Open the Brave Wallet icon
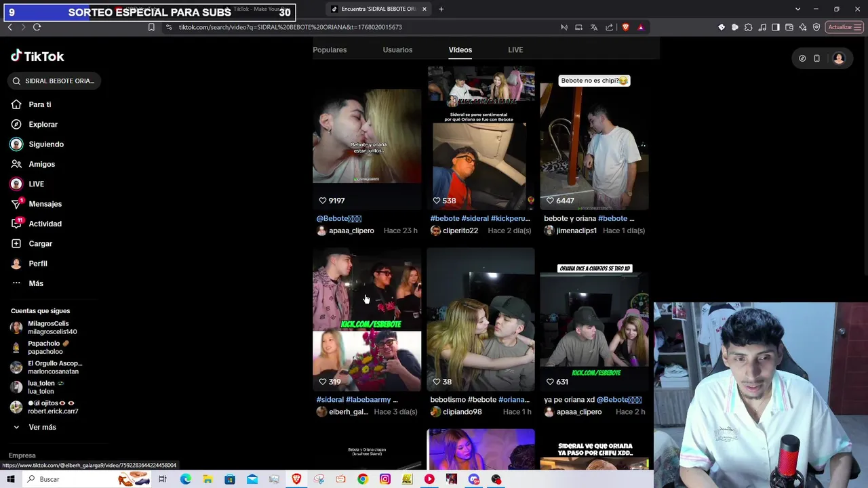Viewport: 868px width, 488px height. 789,27
